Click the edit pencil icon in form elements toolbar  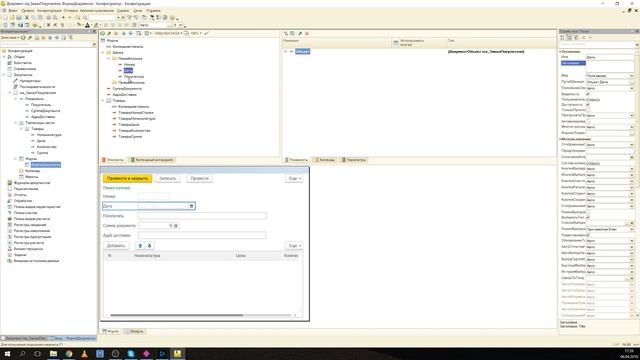point(109,33)
